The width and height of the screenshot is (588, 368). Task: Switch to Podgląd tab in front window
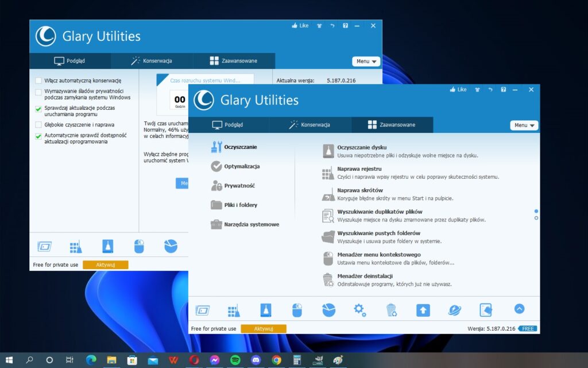click(228, 125)
